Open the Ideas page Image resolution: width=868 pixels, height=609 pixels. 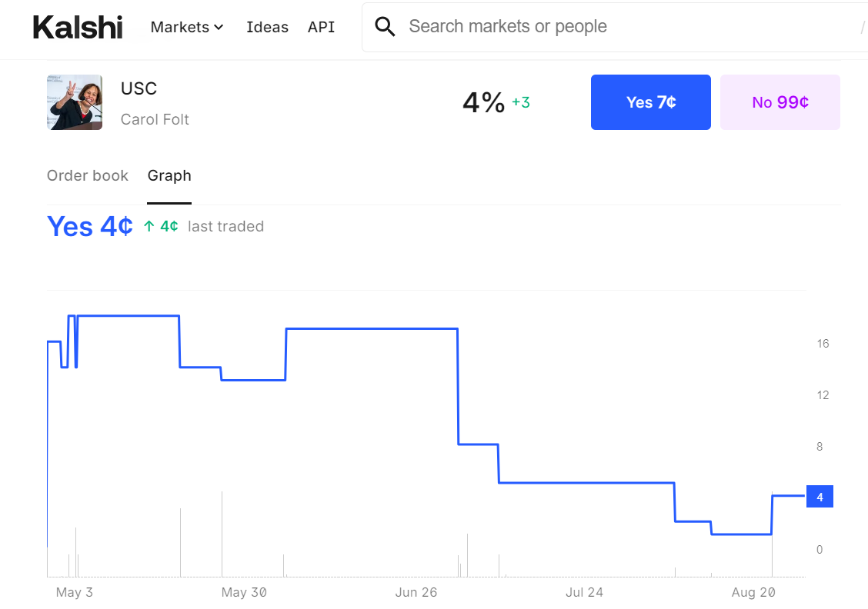[x=267, y=27]
